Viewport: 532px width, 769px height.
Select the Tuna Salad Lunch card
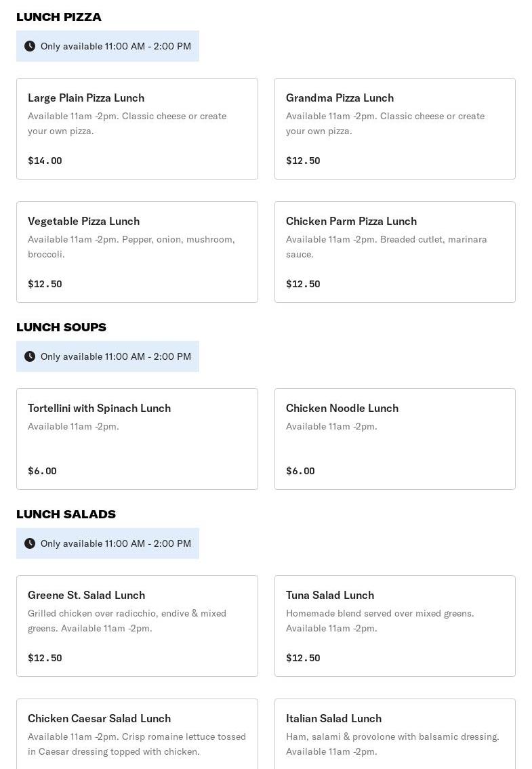click(395, 626)
